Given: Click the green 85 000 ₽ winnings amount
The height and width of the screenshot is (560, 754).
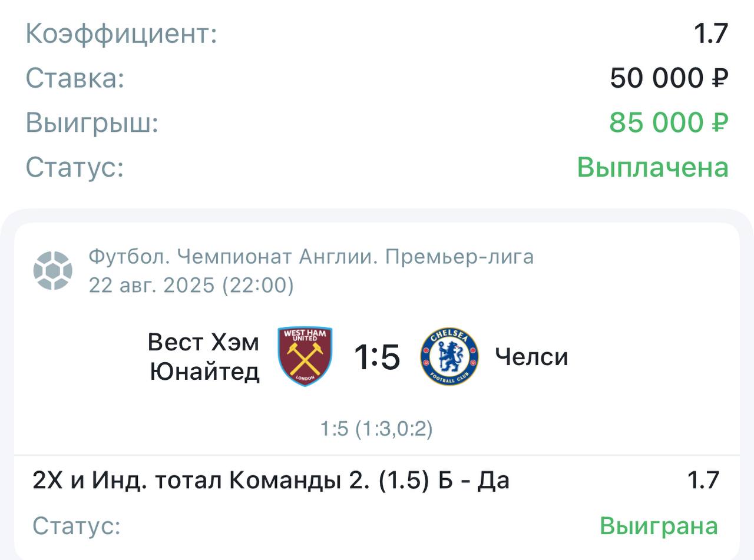Looking at the screenshot, I should pos(669,122).
